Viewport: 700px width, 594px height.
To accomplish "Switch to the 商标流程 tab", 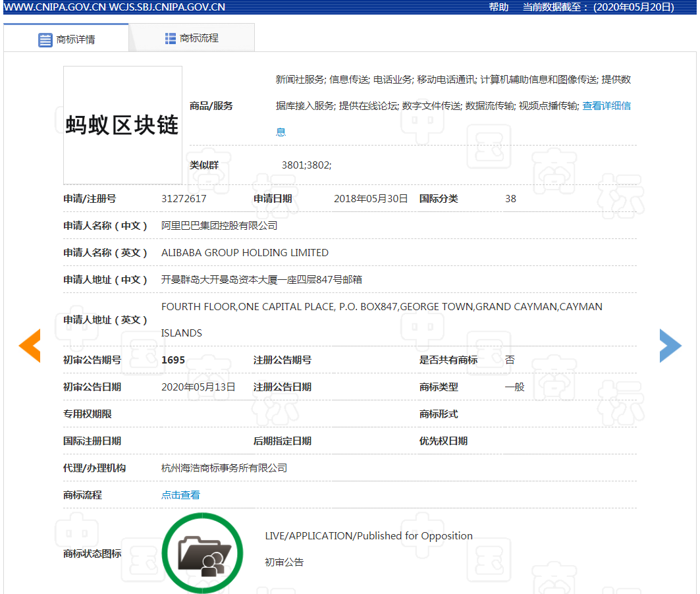I will pyautogui.click(x=192, y=38).
